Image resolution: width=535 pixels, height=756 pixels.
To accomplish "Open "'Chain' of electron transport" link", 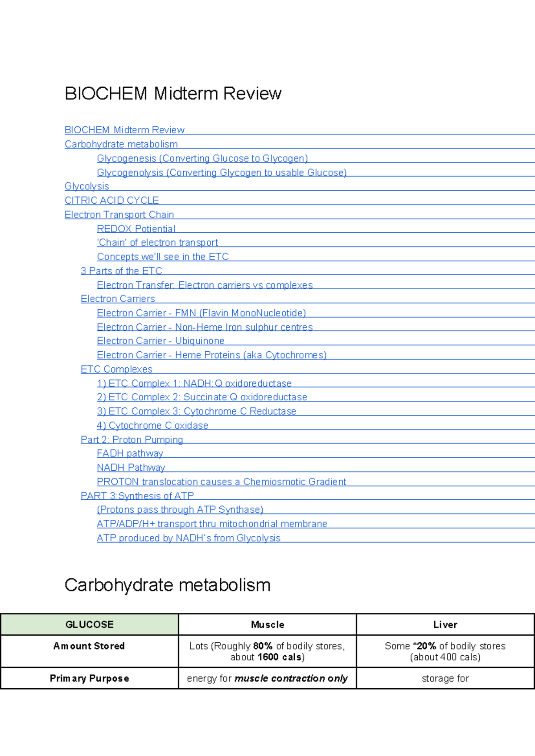I will 157,242.
